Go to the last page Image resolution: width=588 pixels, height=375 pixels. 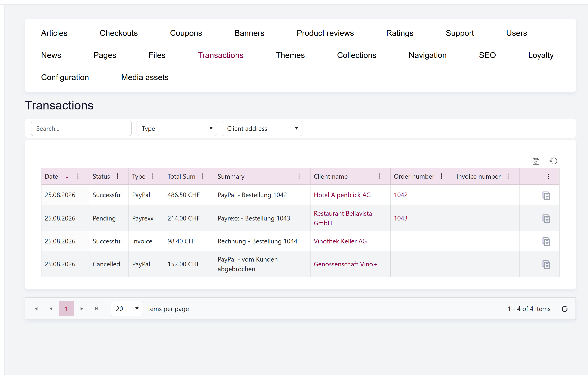point(96,309)
